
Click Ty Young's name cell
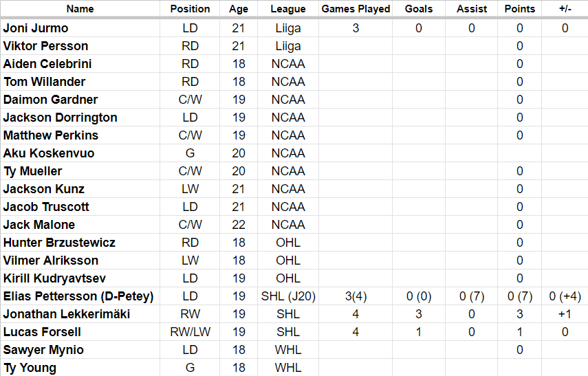[30, 368]
